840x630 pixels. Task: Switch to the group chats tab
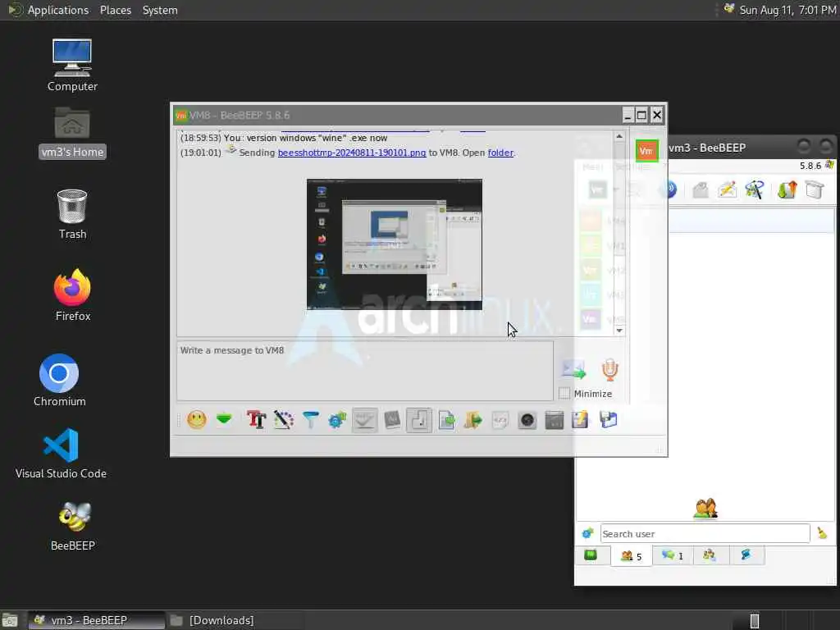pyautogui.click(x=710, y=555)
